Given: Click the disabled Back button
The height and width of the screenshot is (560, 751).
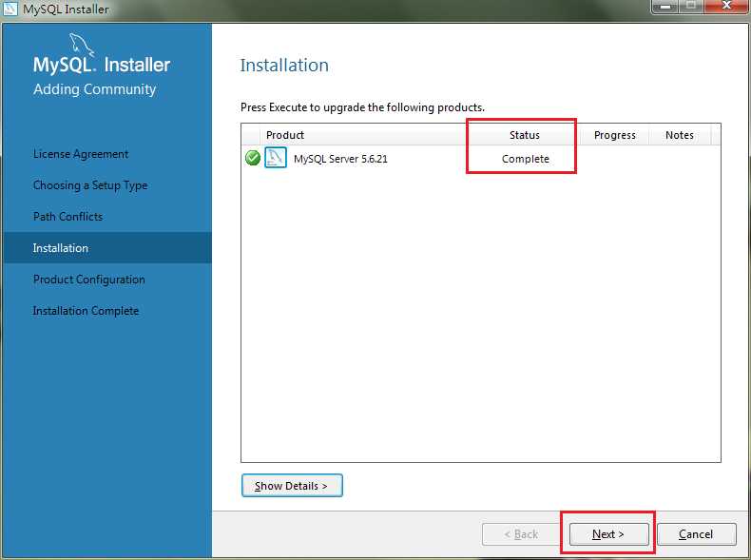Looking at the screenshot, I should [x=521, y=533].
